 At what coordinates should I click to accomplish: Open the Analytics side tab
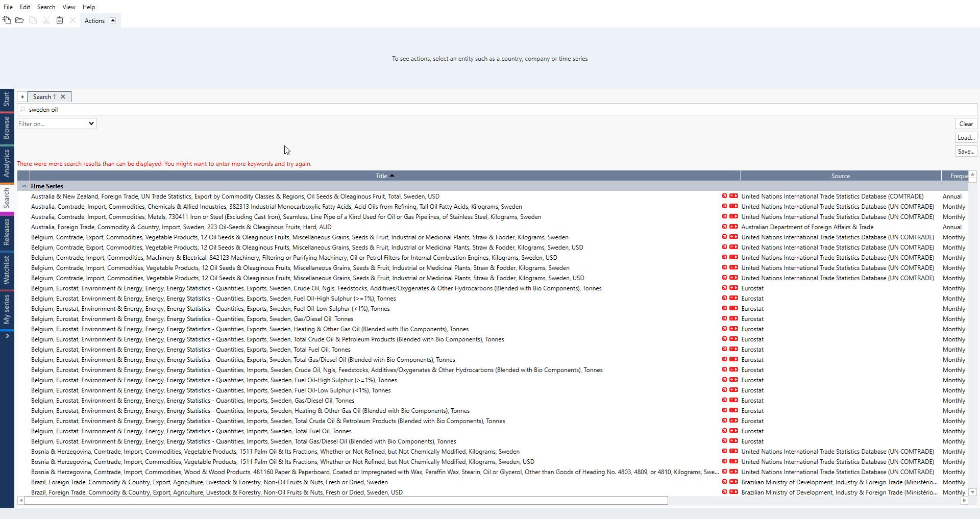[7, 163]
